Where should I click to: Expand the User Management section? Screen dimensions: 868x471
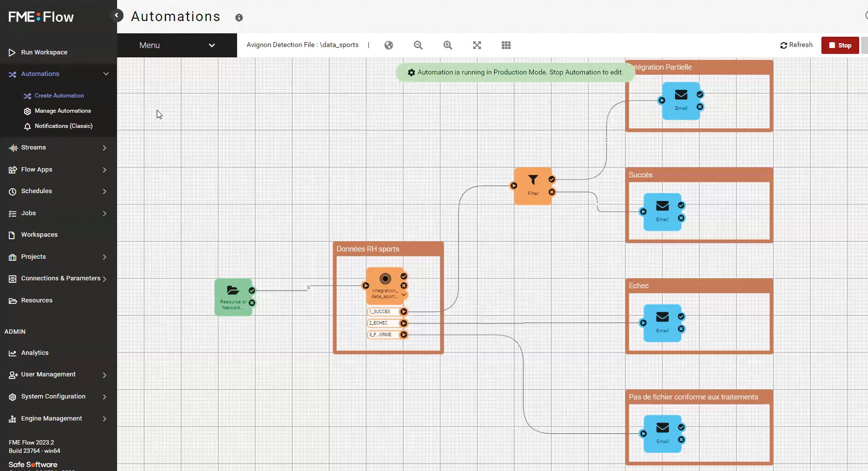point(104,375)
